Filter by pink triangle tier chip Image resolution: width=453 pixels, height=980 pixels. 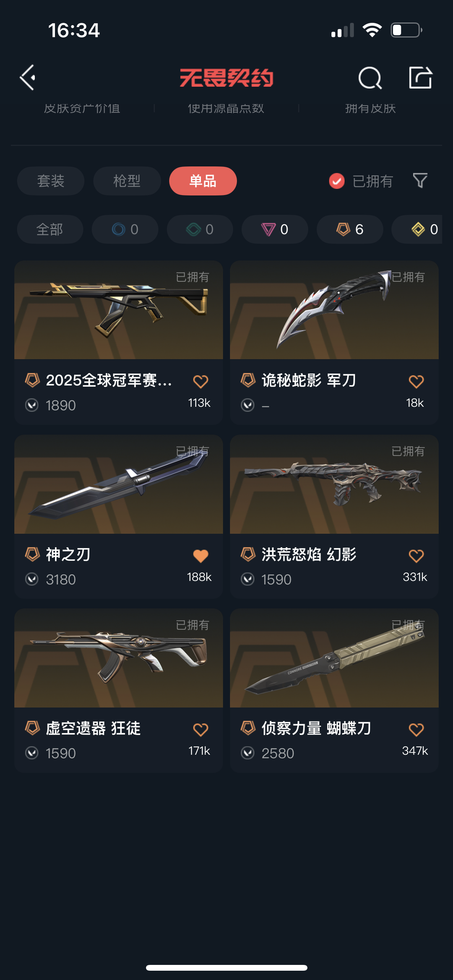(275, 229)
